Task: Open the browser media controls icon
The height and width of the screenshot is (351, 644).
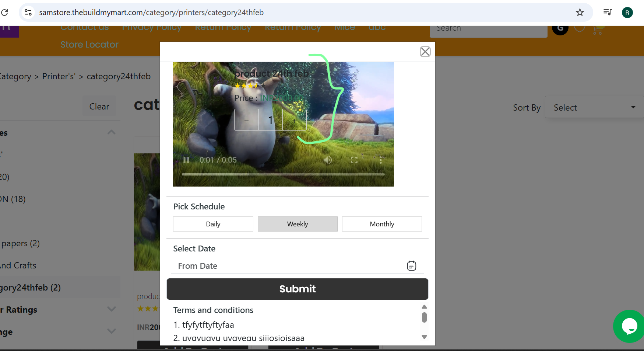Action: click(x=608, y=13)
